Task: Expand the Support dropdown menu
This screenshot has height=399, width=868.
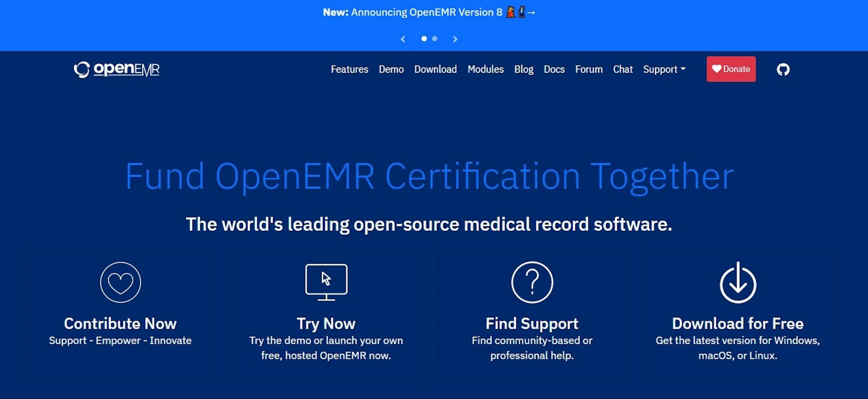Action: 664,69
